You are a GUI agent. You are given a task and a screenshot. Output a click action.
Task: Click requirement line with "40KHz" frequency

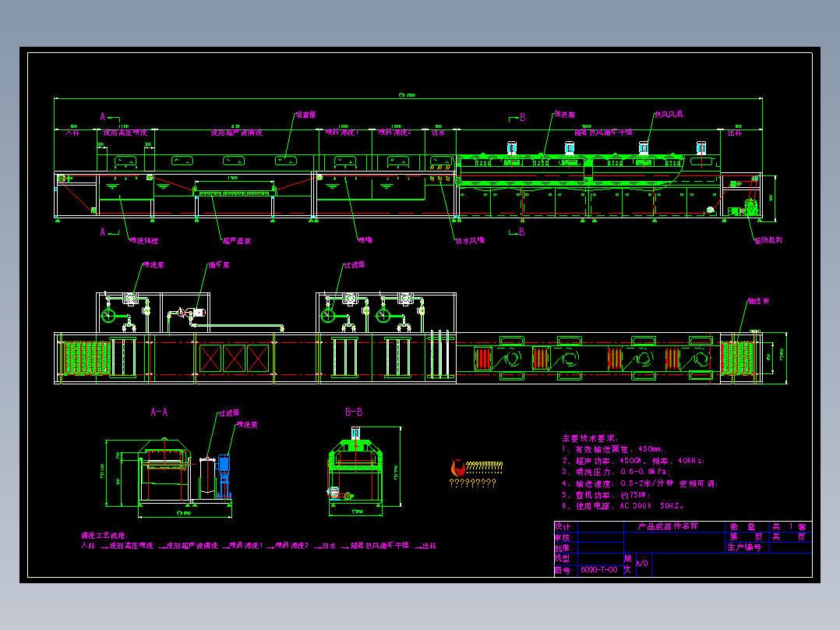point(634,461)
